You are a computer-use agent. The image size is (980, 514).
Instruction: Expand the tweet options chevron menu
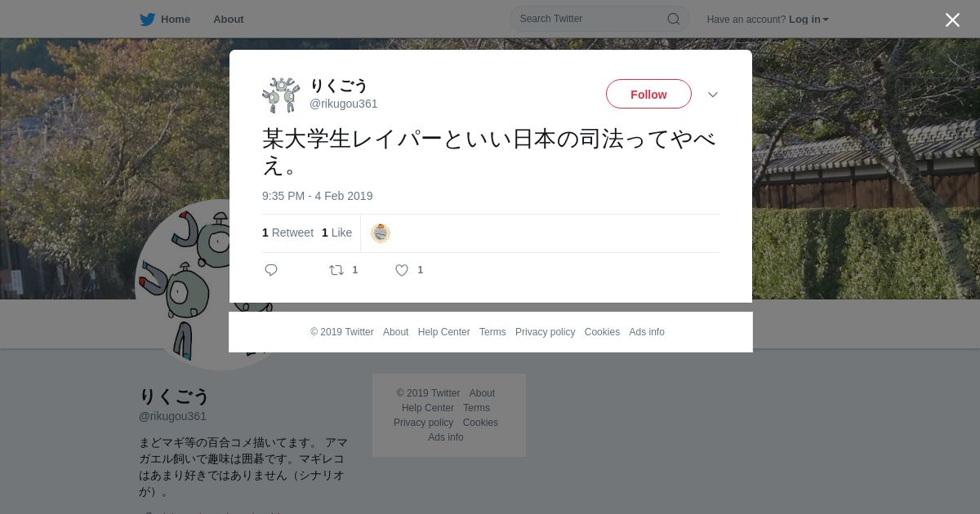tap(713, 95)
